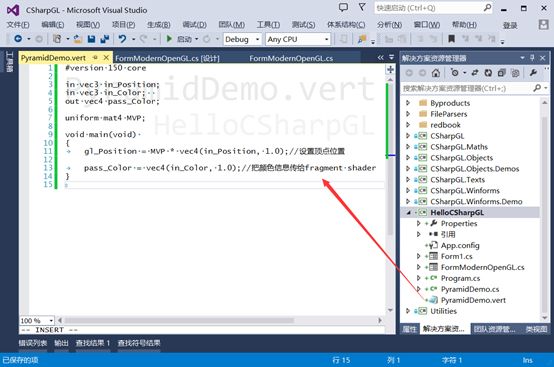Collapse the HelloCSharpGL project node

click(408, 213)
